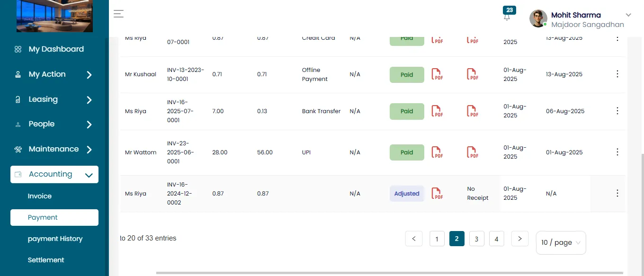Expand the My Action submenu arrow
644x276 pixels.
coord(89,75)
